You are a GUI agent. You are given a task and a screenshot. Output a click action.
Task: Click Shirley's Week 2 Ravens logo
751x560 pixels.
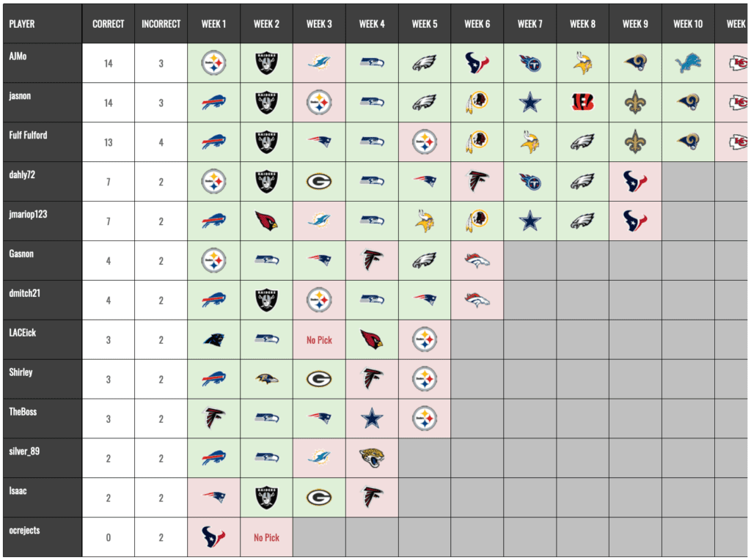click(266, 379)
